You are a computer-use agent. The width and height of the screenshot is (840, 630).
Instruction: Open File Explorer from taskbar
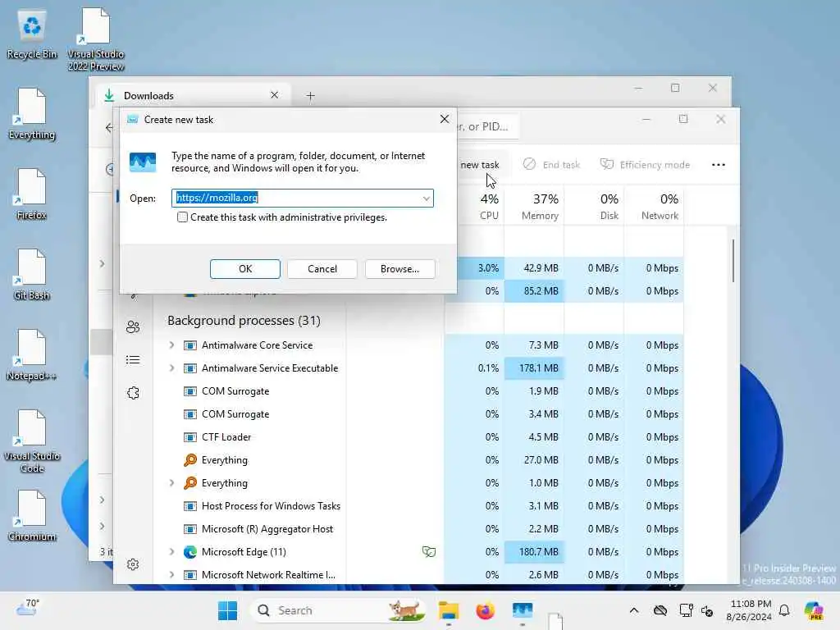449,610
